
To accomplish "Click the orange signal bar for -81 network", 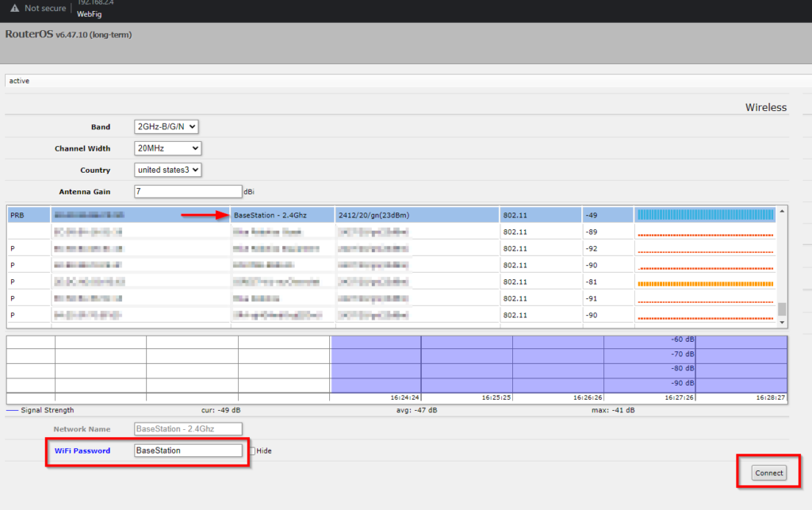I will (x=705, y=282).
